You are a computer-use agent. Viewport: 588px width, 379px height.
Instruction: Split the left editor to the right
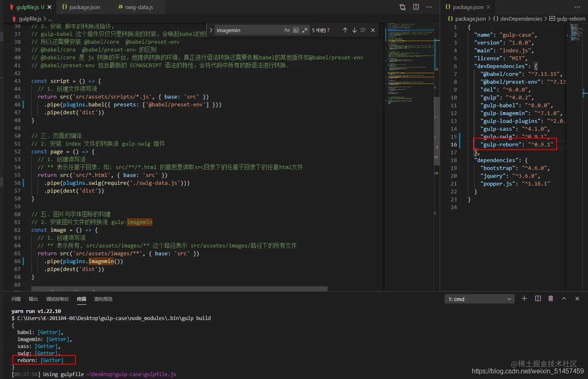tap(416, 7)
